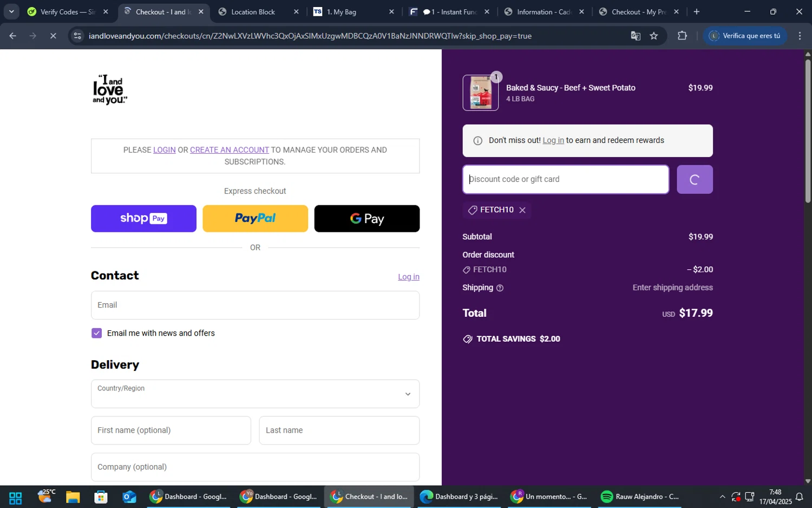The image size is (812, 508).
Task: Click the shipping info help icon
Action: click(500, 288)
